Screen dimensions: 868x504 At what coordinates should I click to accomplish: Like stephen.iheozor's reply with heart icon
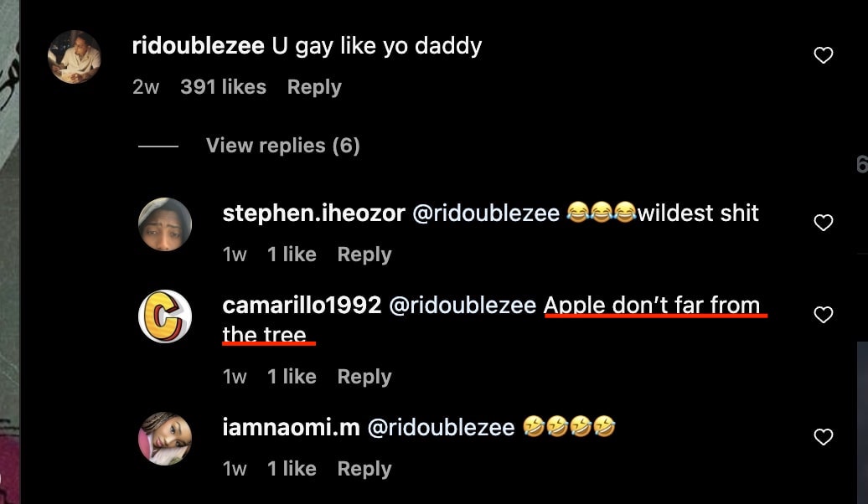point(823,223)
